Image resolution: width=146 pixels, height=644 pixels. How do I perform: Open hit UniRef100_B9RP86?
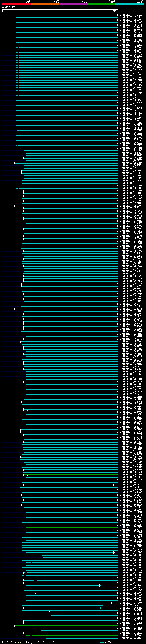(x=131, y=67)
